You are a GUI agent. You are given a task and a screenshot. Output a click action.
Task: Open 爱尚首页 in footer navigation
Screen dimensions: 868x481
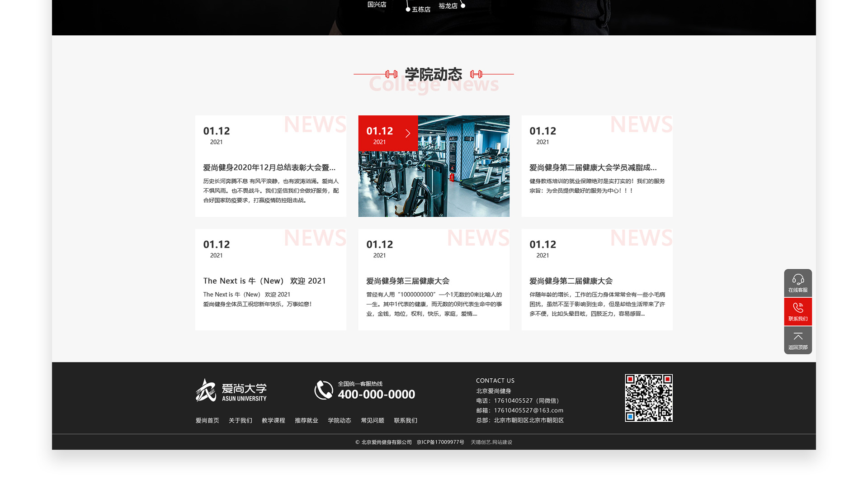tap(207, 420)
